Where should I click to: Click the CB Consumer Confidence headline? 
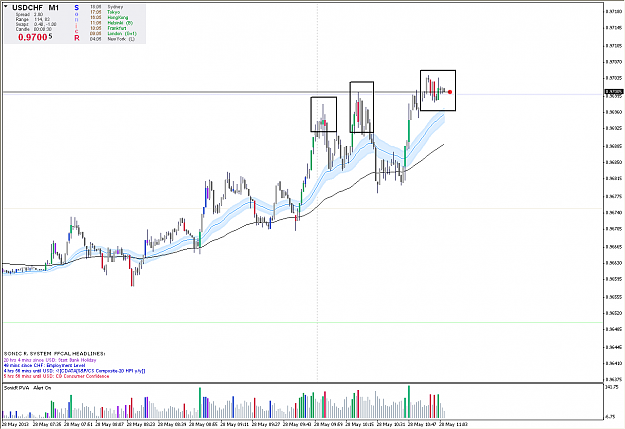(x=56, y=376)
